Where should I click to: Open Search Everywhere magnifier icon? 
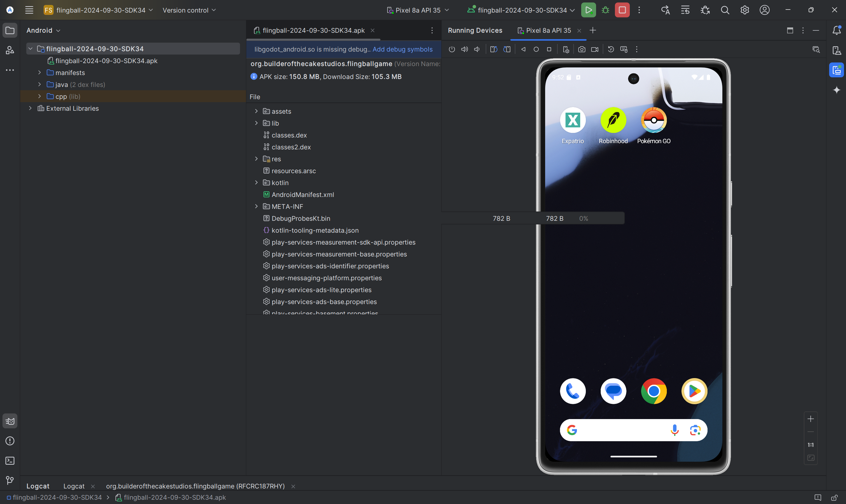tap(725, 10)
